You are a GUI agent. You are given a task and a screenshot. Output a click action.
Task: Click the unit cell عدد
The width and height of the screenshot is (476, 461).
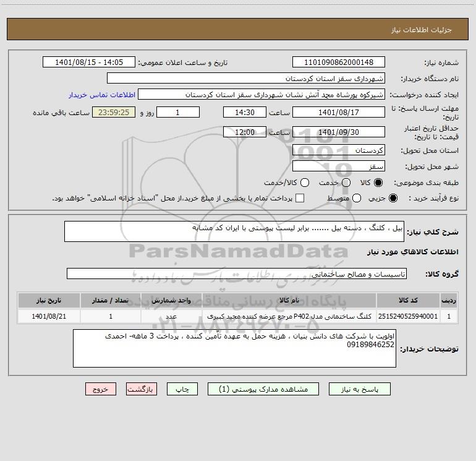171,316
